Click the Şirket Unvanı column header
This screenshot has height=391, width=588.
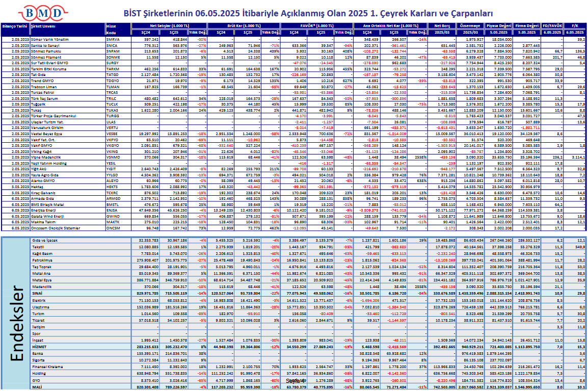tap(43, 27)
